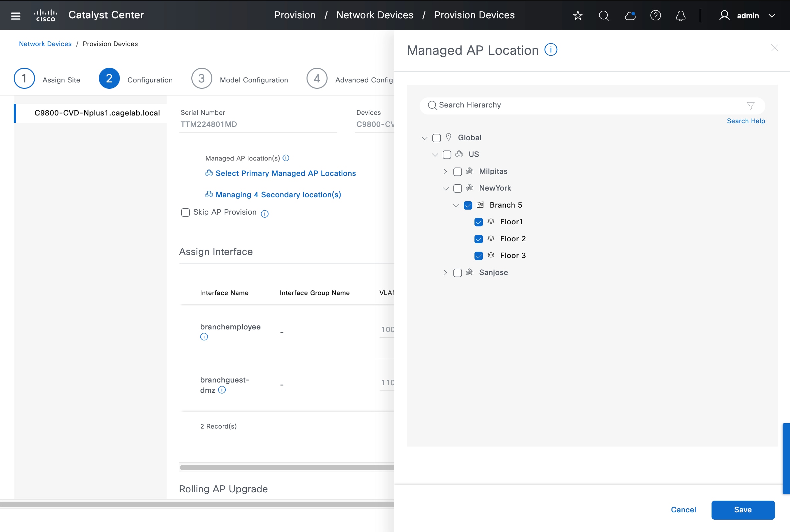The width and height of the screenshot is (790, 532).
Task: Click info icon next to branchemployee
Action: click(x=204, y=336)
